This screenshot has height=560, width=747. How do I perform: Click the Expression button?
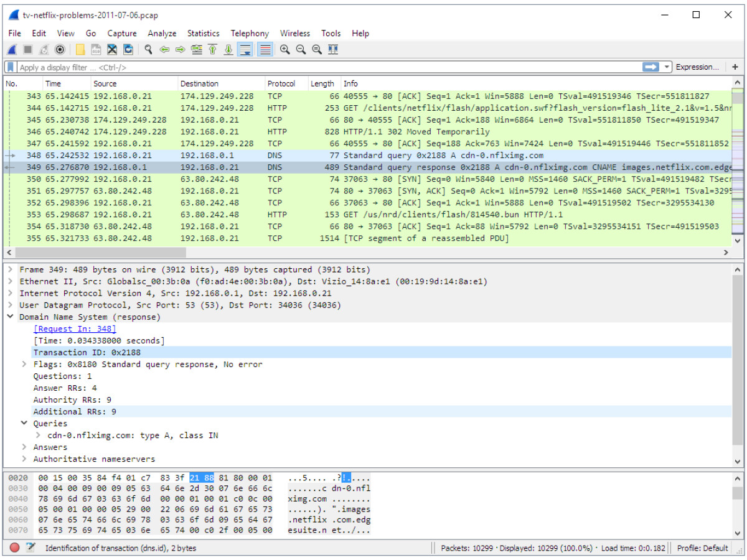(x=697, y=67)
